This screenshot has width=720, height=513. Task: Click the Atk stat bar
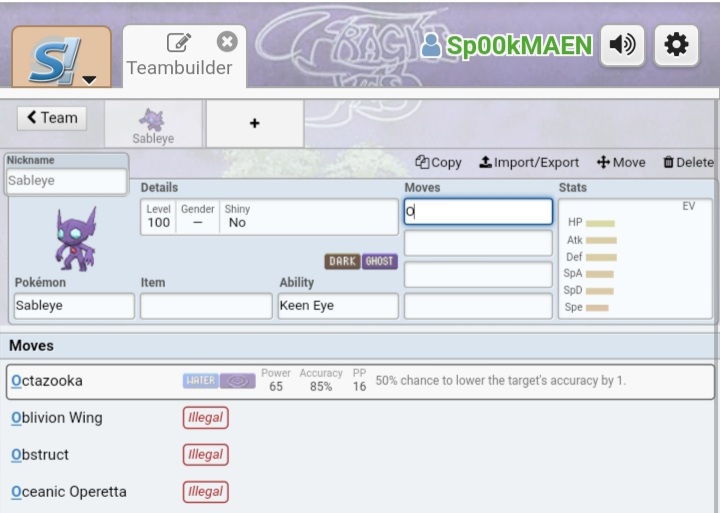pos(601,240)
